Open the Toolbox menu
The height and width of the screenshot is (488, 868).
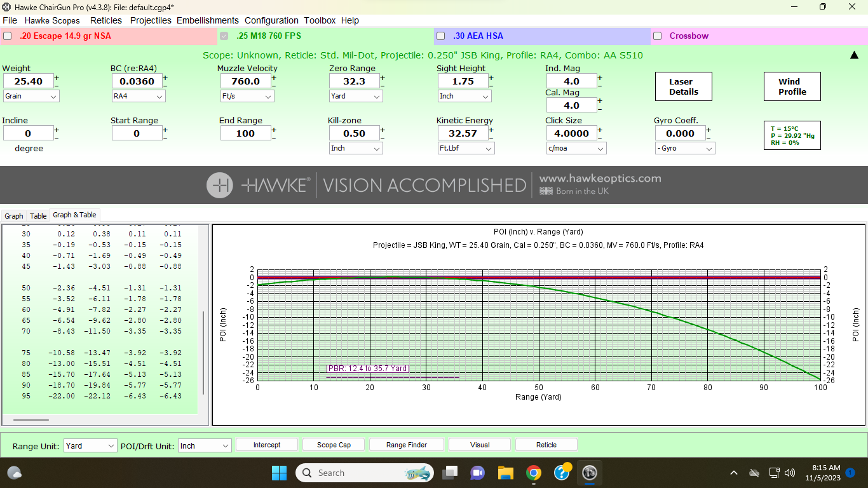(x=320, y=20)
